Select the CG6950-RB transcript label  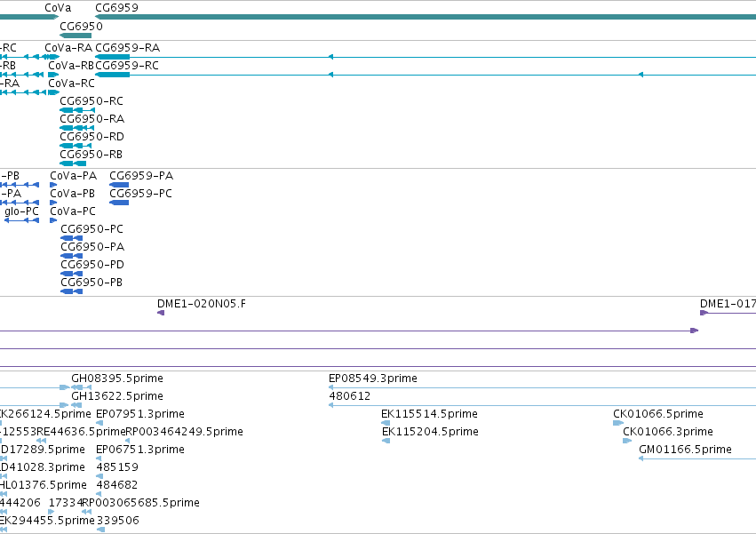pos(92,155)
